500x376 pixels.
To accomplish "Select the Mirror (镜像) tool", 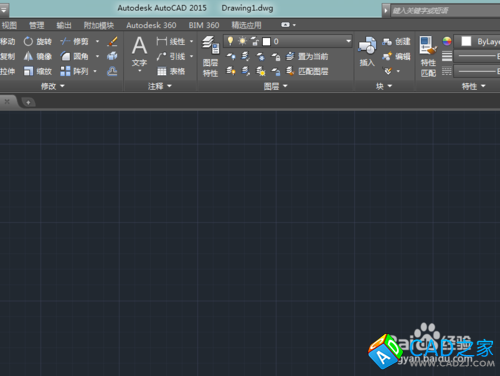I will coord(37,56).
